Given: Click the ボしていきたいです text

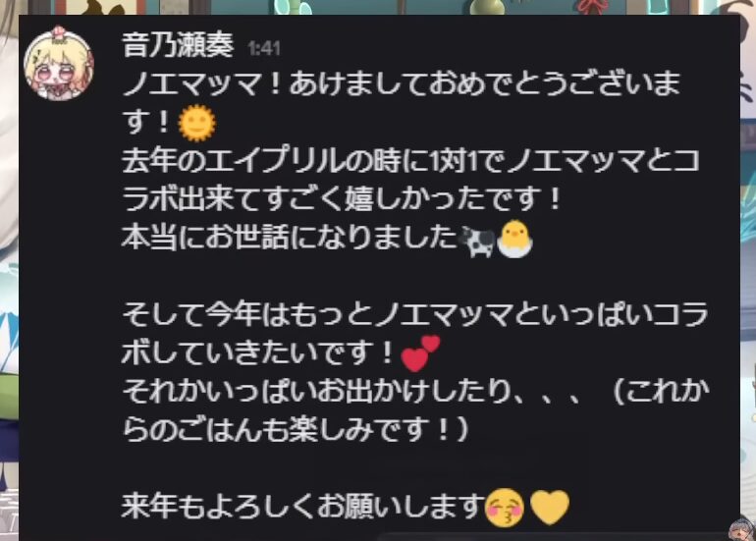Looking at the screenshot, I should [x=258, y=353].
